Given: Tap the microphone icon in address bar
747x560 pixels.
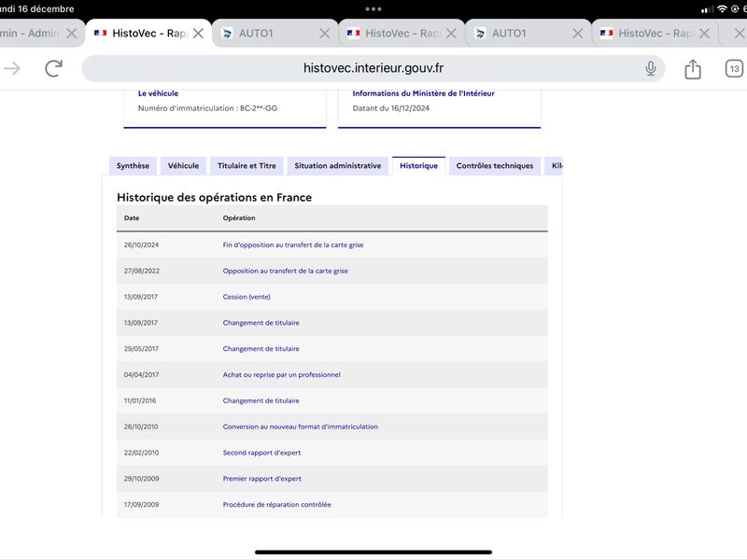Looking at the screenshot, I should pyautogui.click(x=650, y=68).
